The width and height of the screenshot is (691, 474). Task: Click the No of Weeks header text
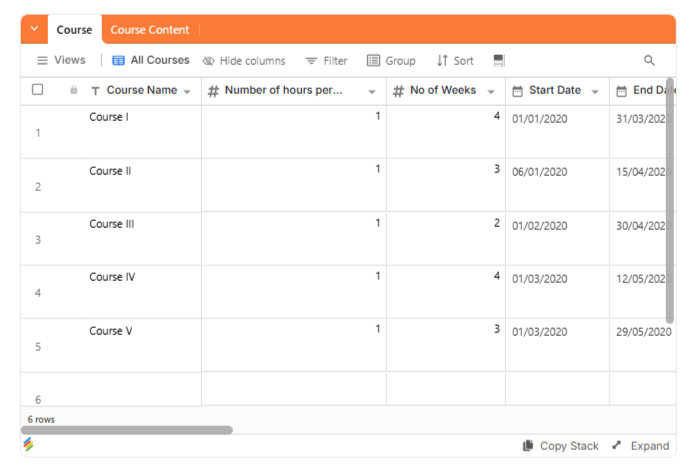(443, 90)
